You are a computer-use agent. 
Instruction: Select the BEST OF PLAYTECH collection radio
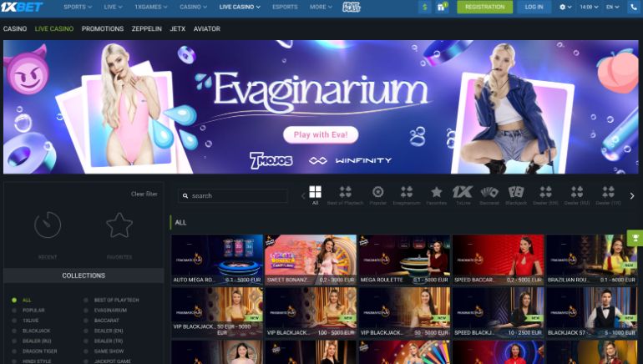86,300
